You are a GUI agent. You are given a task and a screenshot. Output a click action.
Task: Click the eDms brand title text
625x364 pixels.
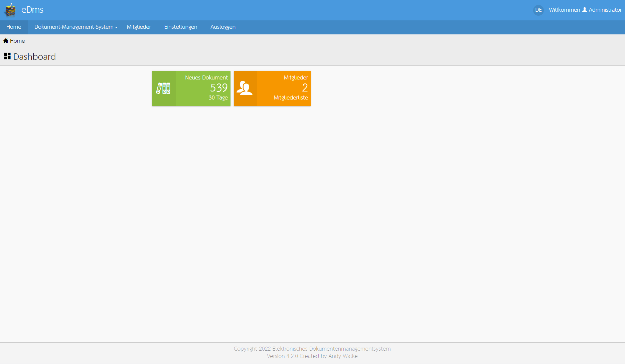click(32, 10)
